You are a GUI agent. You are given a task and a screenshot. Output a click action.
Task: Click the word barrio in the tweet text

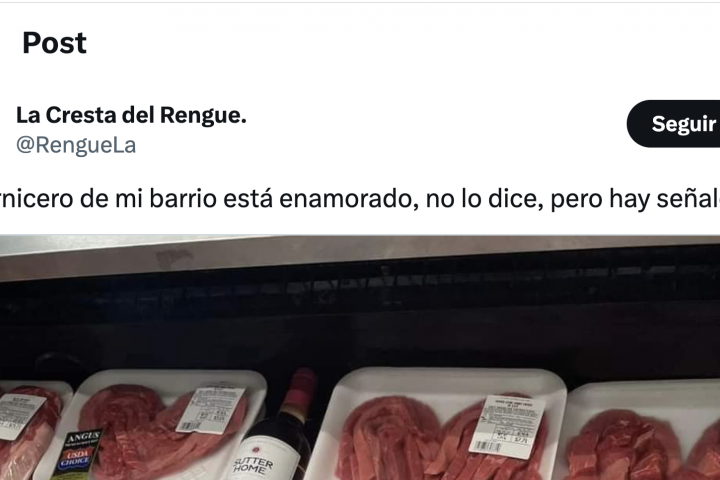[x=183, y=198]
